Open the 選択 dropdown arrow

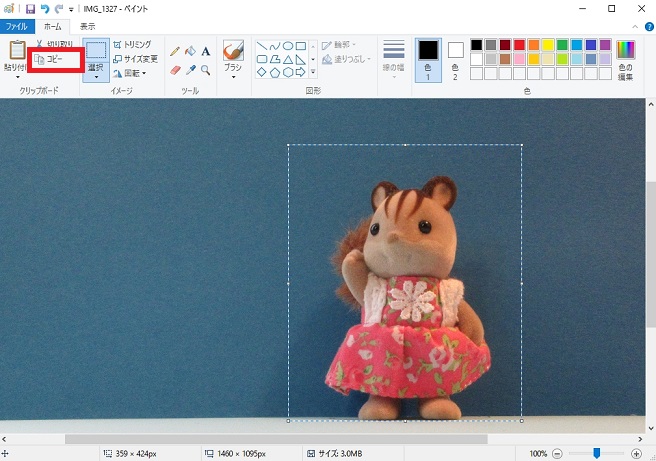(x=96, y=77)
